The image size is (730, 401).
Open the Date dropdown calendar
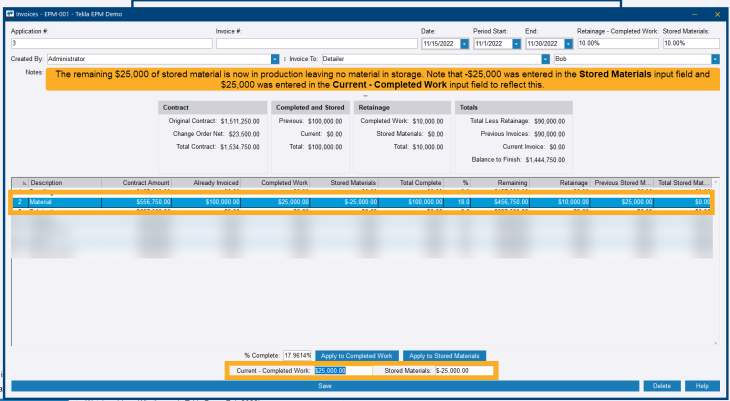(465, 44)
